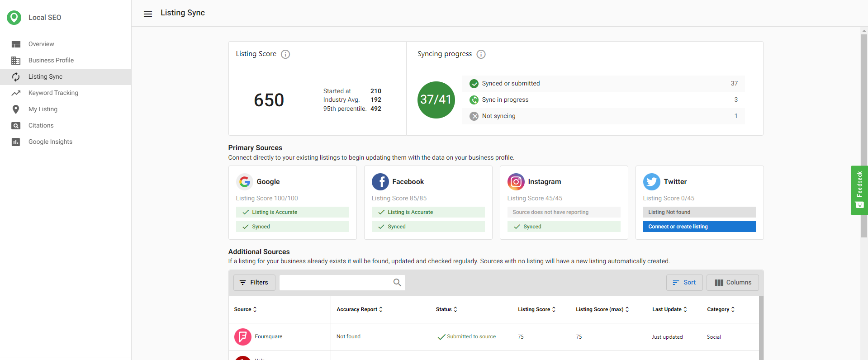Click the Synced status under Instagram
The width and height of the screenshot is (868, 360).
coord(564,227)
